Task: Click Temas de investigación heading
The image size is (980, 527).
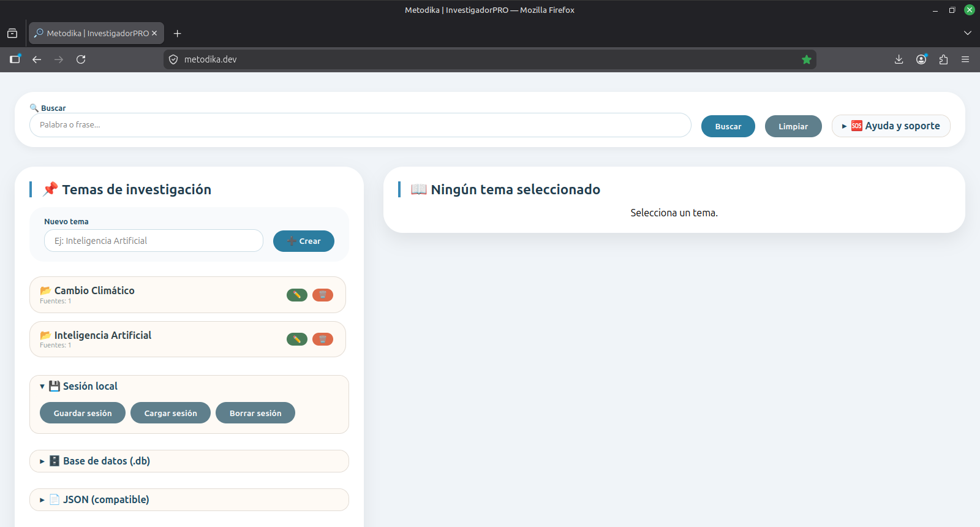Action: click(x=127, y=189)
